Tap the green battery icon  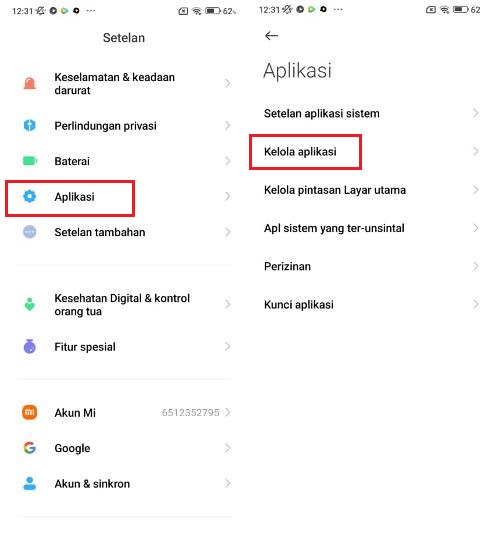(30, 161)
